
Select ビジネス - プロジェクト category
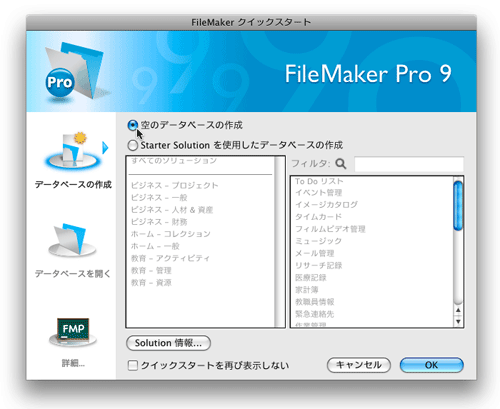(175, 185)
